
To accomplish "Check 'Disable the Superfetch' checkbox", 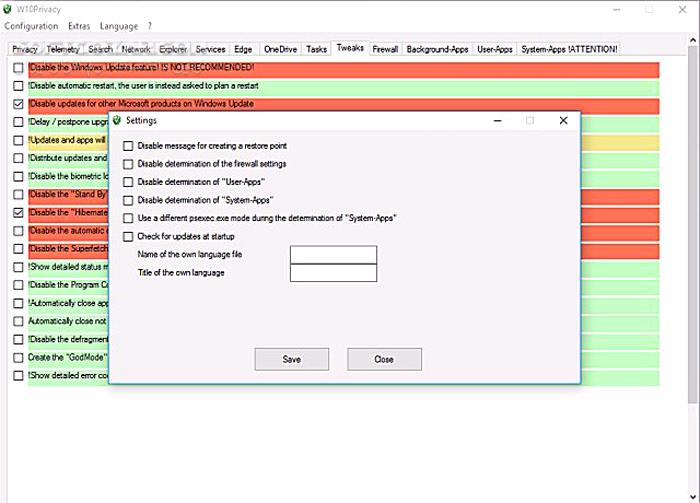I will coord(18,249).
